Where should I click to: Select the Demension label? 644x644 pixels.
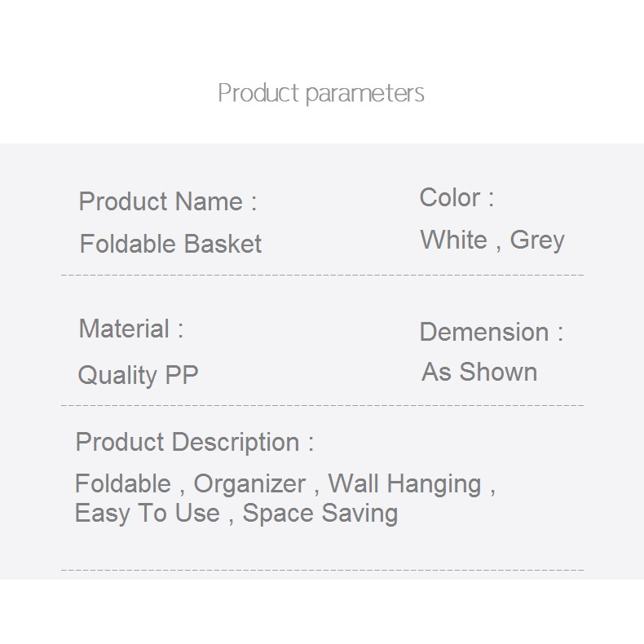[x=491, y=332]
